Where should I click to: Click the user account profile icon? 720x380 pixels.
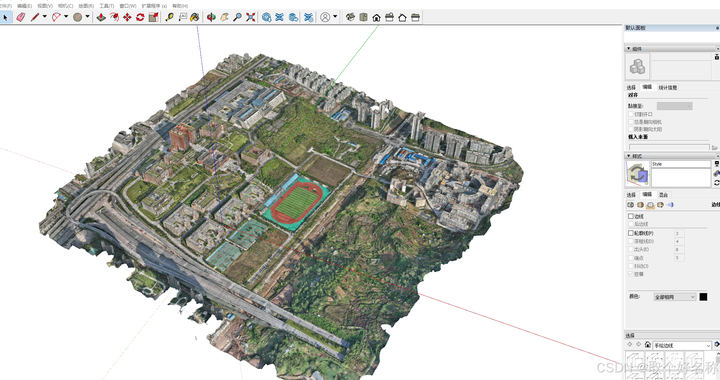point(325,17)
